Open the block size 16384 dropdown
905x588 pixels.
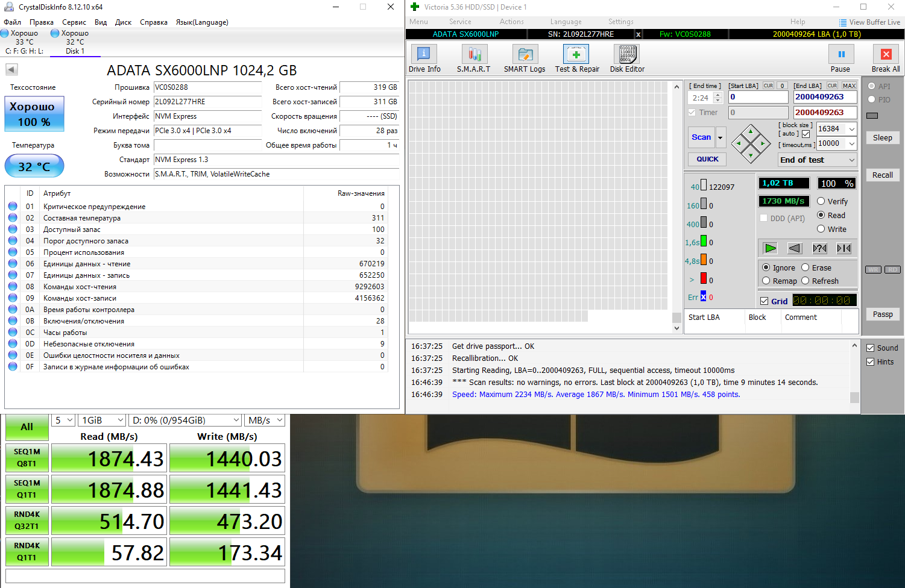[x=851, y=129]
